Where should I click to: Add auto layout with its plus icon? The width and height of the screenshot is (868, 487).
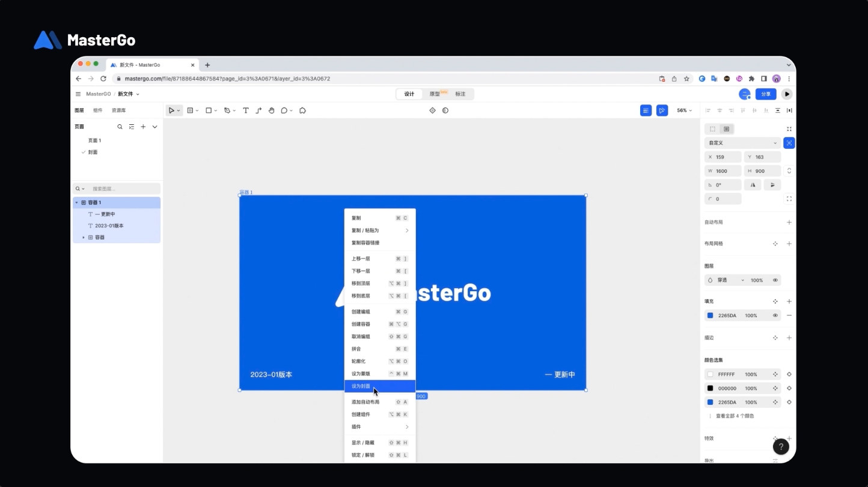click(789, 222)
